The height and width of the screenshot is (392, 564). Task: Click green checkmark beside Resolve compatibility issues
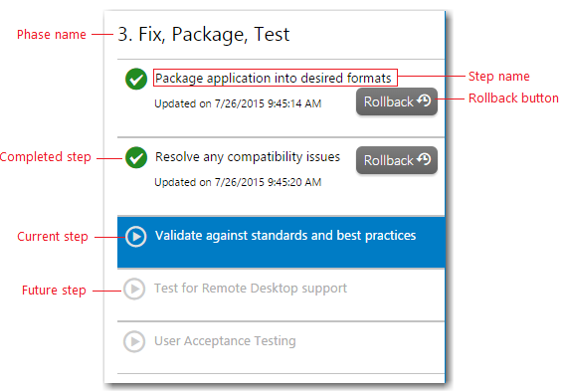pyautogui.click(x=136, y=157)
